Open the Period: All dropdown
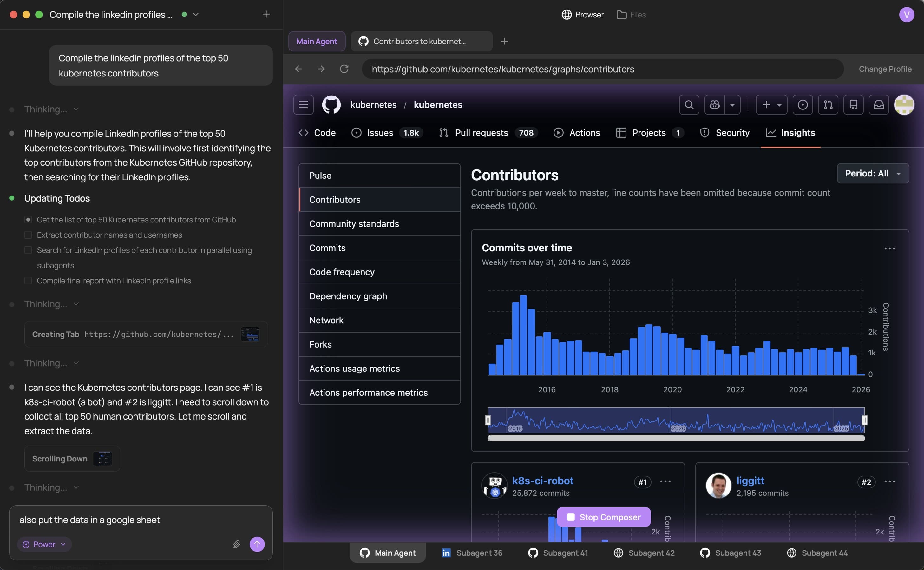Image resolution: width=924 pixels, height=570 pixels. point(873,173)
